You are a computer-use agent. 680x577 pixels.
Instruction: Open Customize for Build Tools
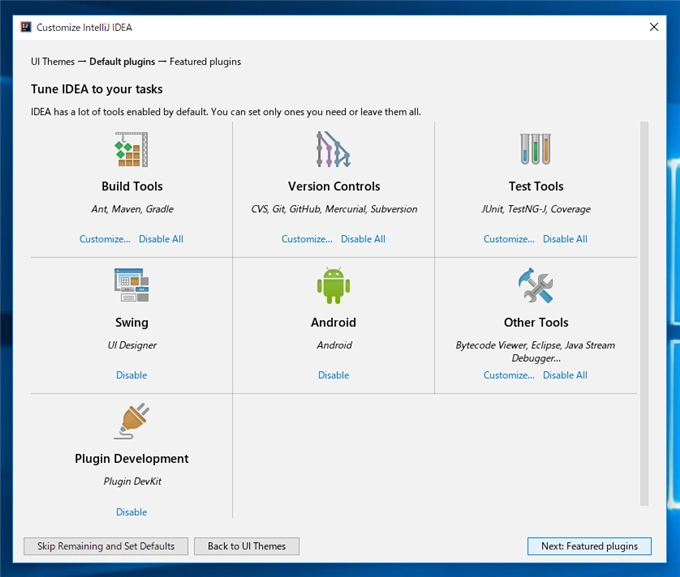pos(105,239)
